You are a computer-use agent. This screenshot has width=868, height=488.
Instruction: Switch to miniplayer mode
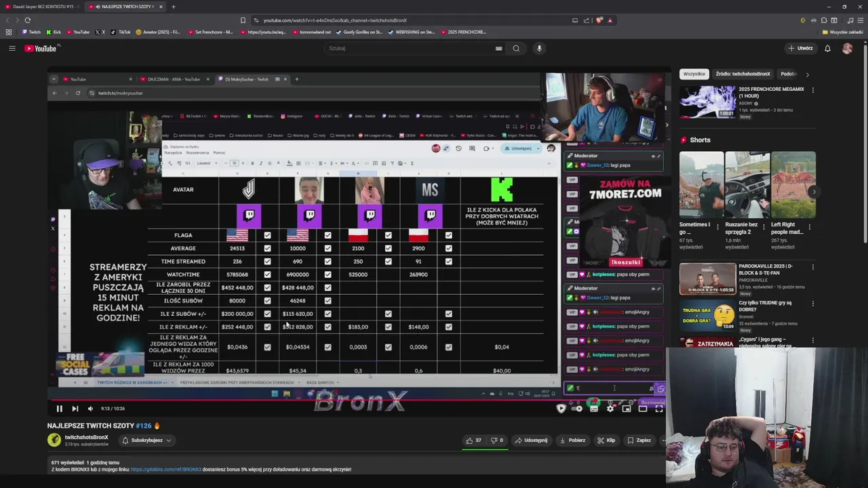[627, 409]
